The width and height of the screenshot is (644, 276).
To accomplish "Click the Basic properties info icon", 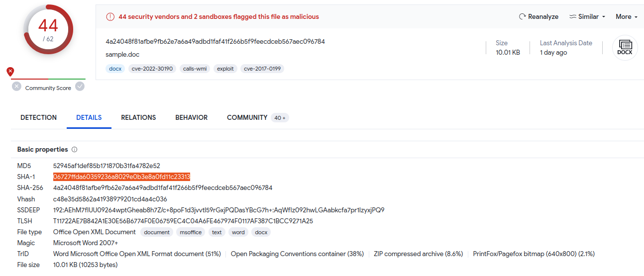I will (x=75, y=149).
